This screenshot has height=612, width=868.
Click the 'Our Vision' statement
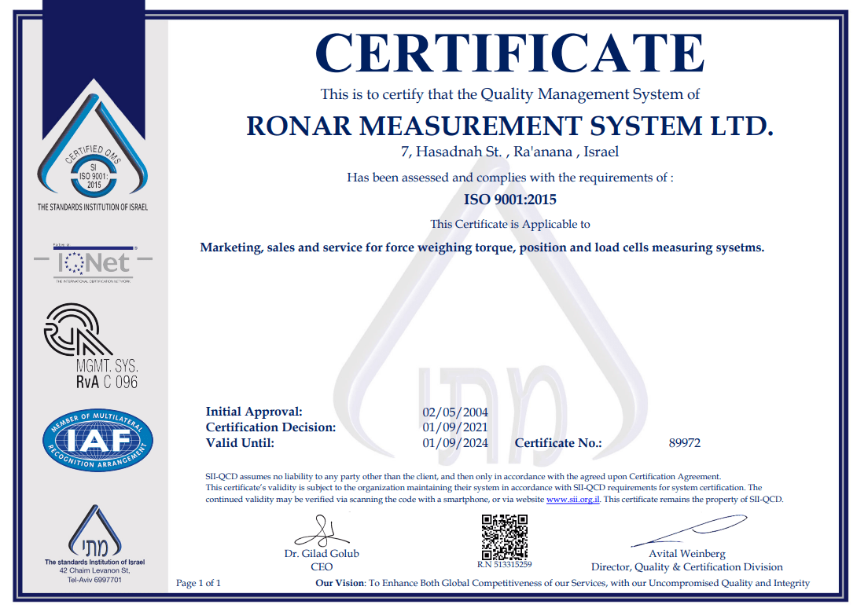[562, 583]
